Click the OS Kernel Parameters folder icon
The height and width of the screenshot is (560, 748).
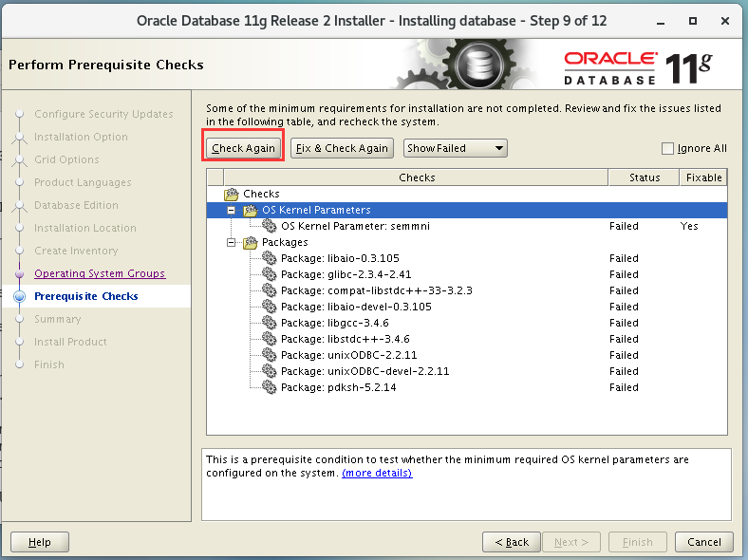coord(251,210)
